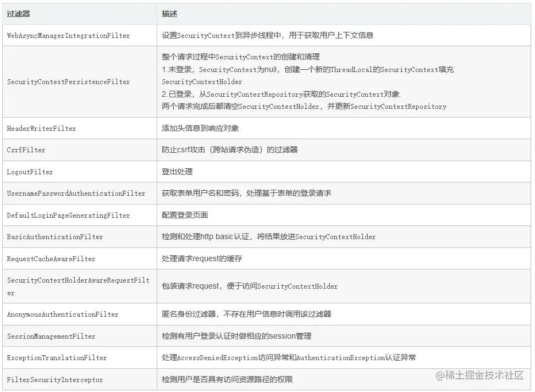Click the CsrfFilter cell

pyautogui.click(x=25, y=150)
